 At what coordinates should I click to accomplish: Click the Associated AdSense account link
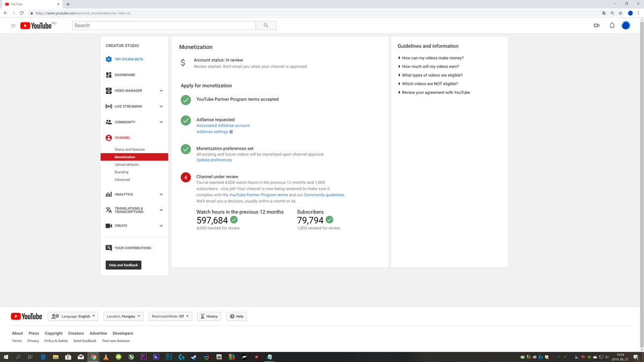[223, 125]
